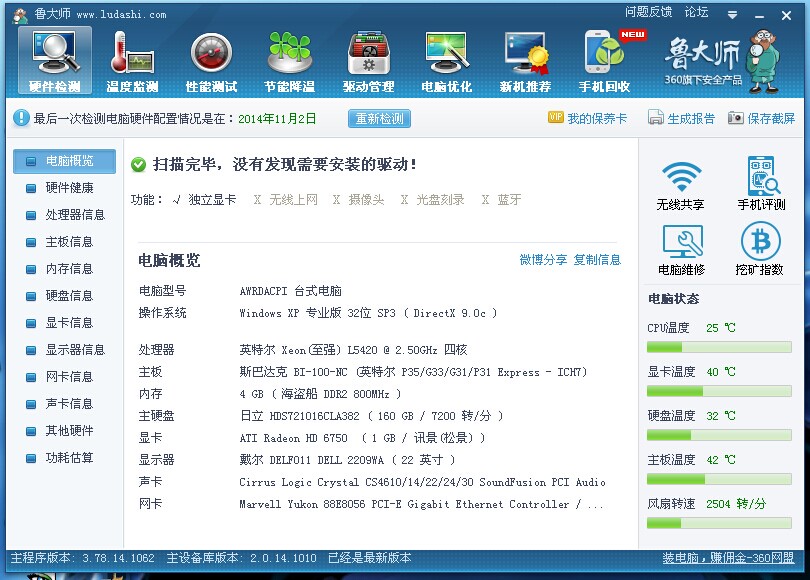
Task: Open the 挖矿指数 mining index
Action: [759, 248]
